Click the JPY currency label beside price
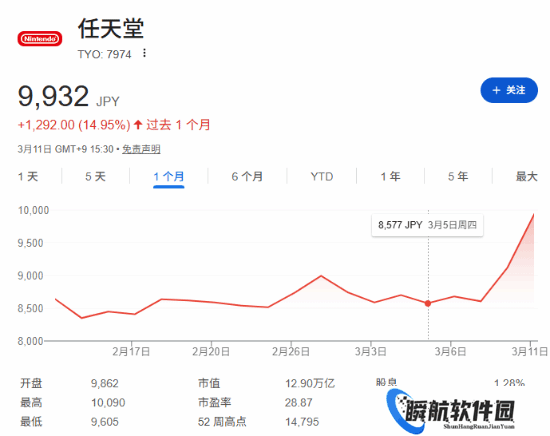The image size is (550, 436). pyautogui.click(x=108, y=102)
